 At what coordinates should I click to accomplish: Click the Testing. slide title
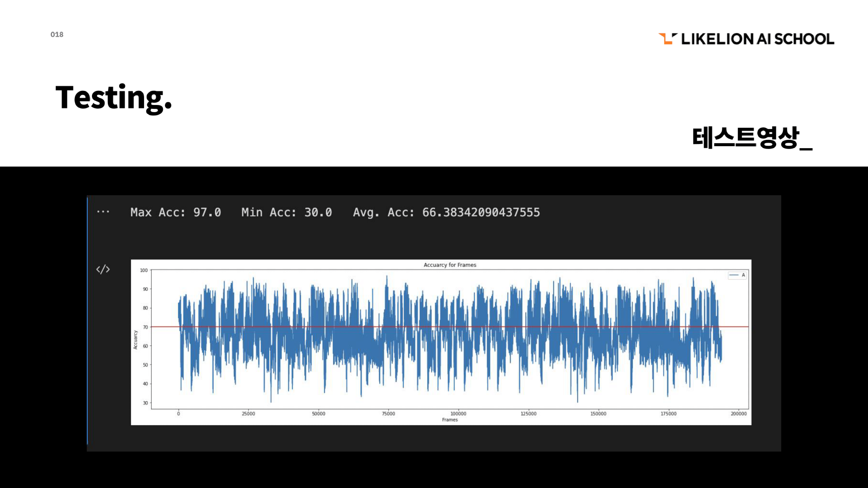coord(113,98)
